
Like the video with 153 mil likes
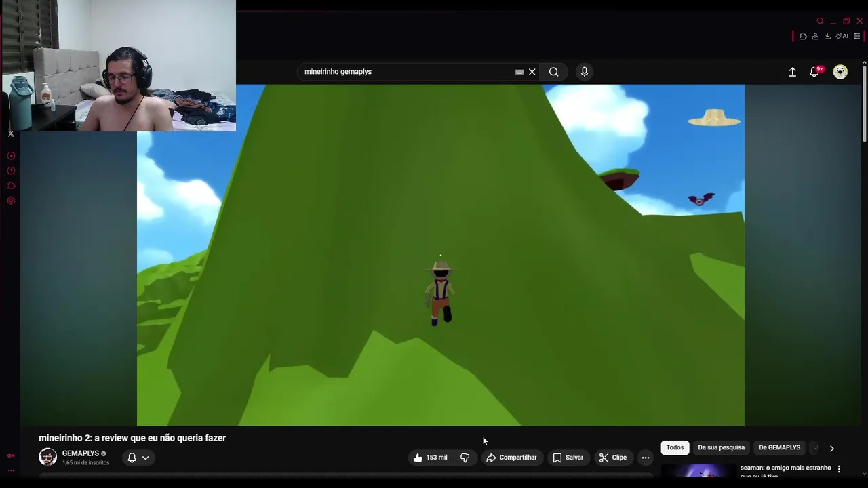coord(430,457)
